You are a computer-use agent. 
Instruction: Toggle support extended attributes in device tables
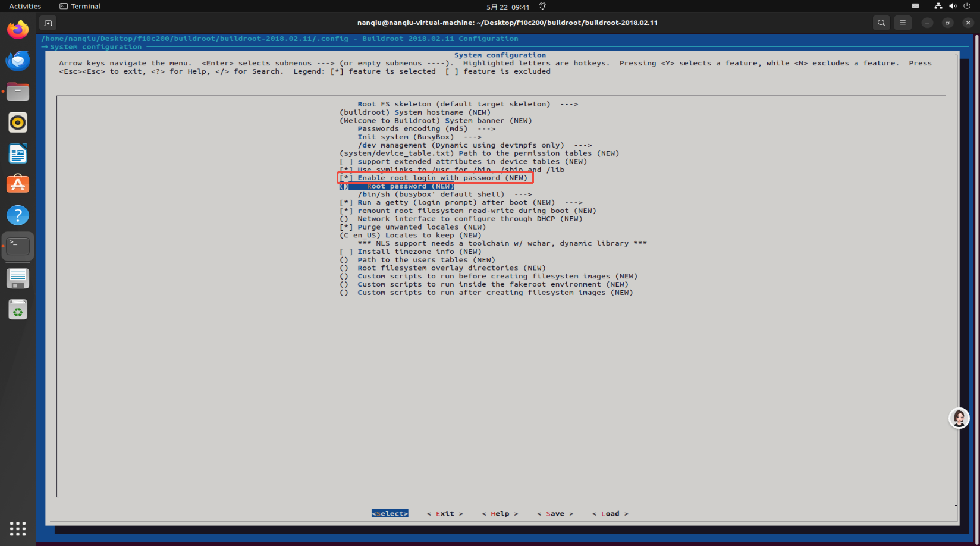tap(463, 161)
